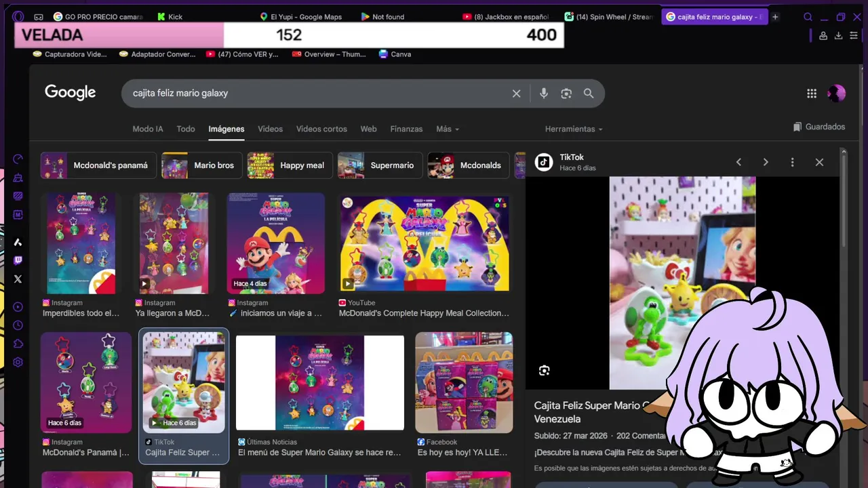The width and height of the screenshot is (868, 488).
Task: Switch to Modo IA search tab
Action: pyautogui.click(x=148, y=129)
